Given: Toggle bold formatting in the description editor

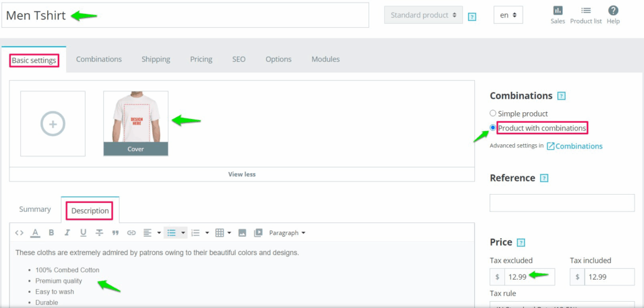Looking at the screenshot, I should [52, 233].
